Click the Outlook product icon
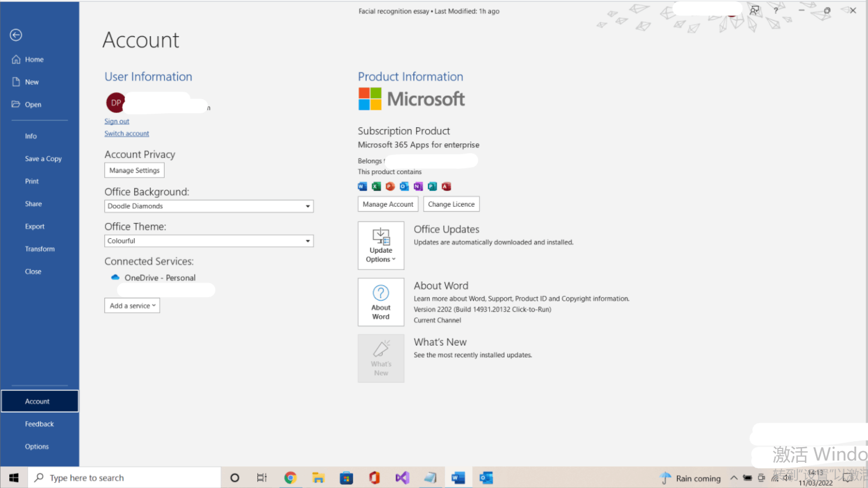Screen dimensions: 868x488 click(x=404, y=187)
